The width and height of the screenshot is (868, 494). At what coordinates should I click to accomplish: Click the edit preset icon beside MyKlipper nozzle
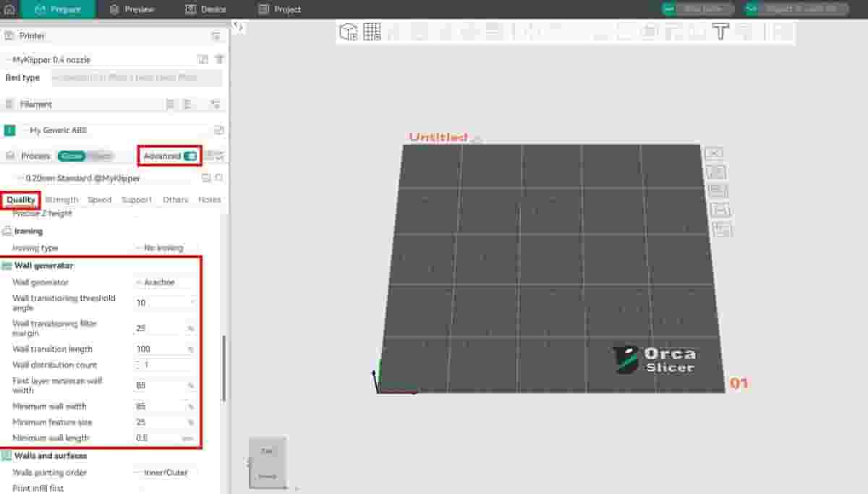point(203,59)
